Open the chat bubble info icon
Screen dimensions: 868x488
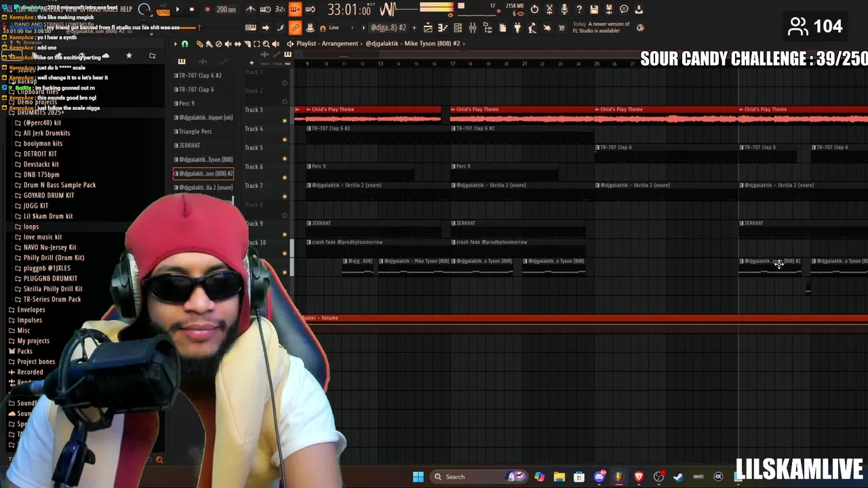click(624, 9)
